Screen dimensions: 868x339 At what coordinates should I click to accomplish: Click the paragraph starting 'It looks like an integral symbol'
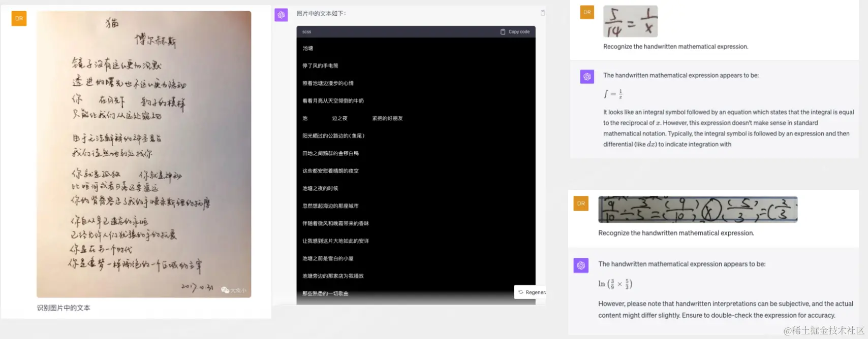point(728,128)
